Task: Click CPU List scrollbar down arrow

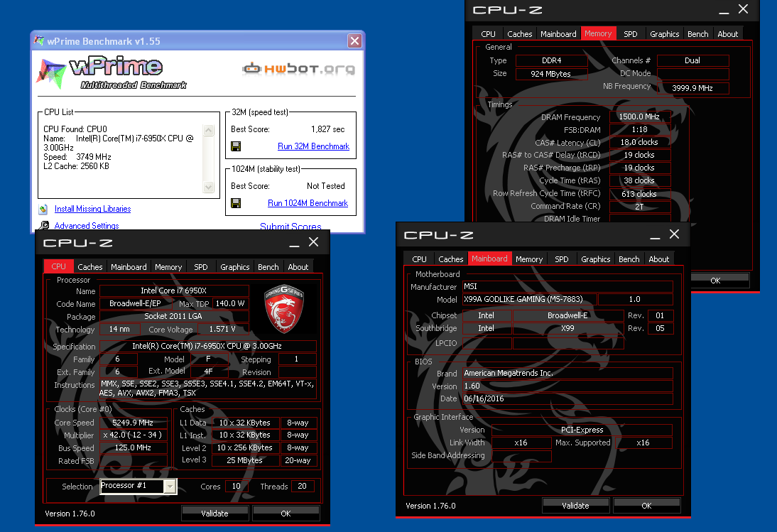Action: click(209, 188)
